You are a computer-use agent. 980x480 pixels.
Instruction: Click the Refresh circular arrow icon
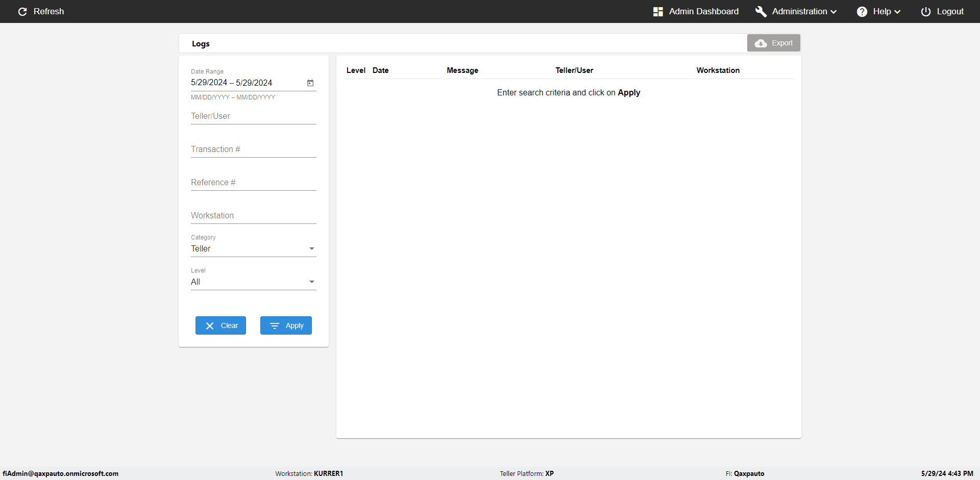pos(22,11)
